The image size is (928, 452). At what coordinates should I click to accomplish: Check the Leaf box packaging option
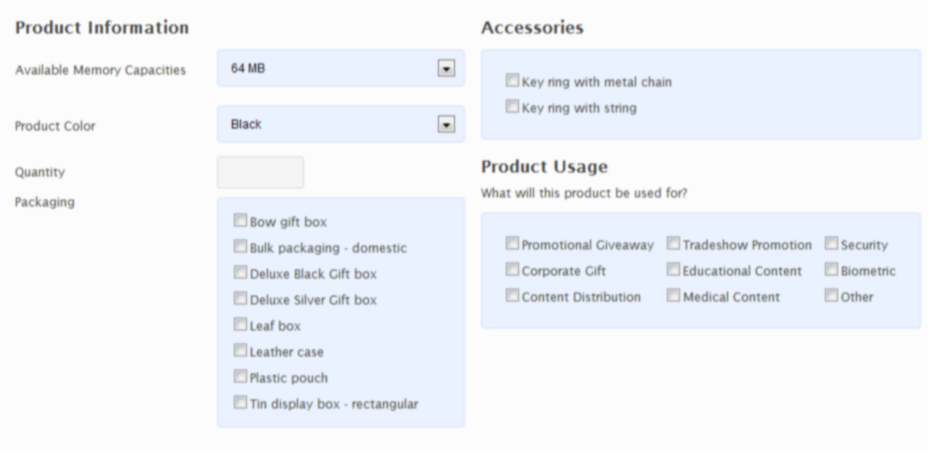click(240, 325)
